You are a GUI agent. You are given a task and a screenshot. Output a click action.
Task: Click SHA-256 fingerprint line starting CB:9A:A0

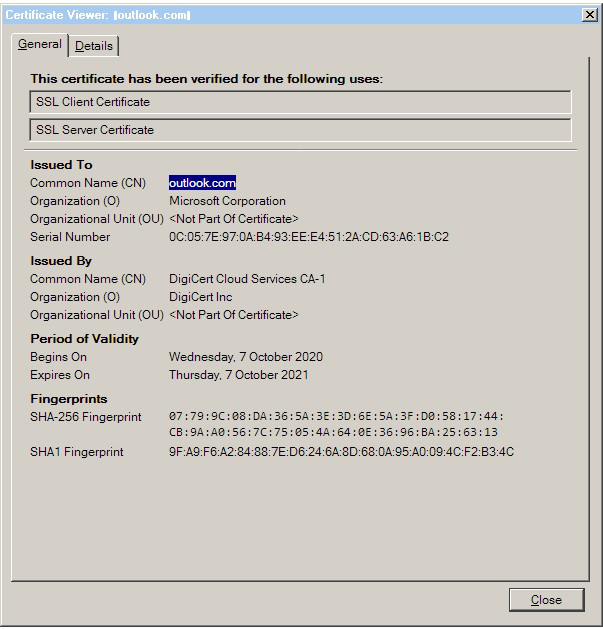[x=333, y=432]
